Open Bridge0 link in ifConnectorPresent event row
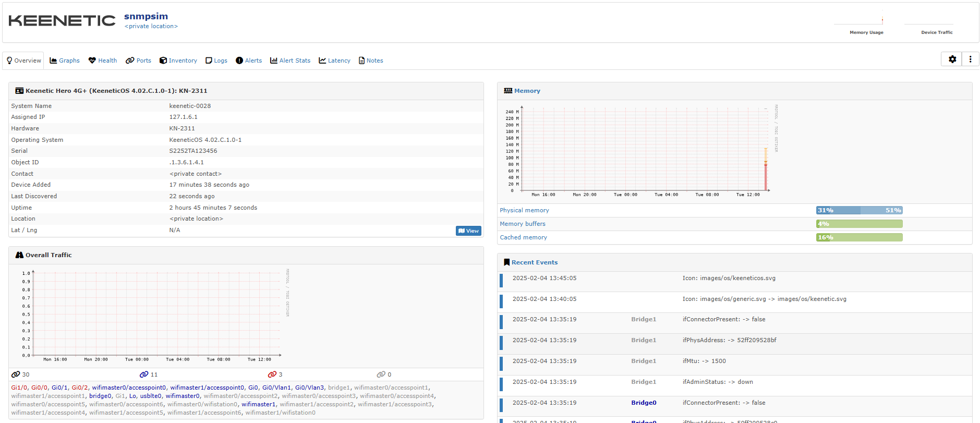This screenshot has width=980, height=423. click(644, 403)
